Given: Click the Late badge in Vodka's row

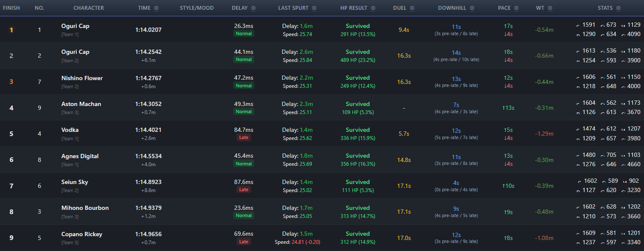Looking at the screenshot, I should pyautogui.click(x=244, y=138).
